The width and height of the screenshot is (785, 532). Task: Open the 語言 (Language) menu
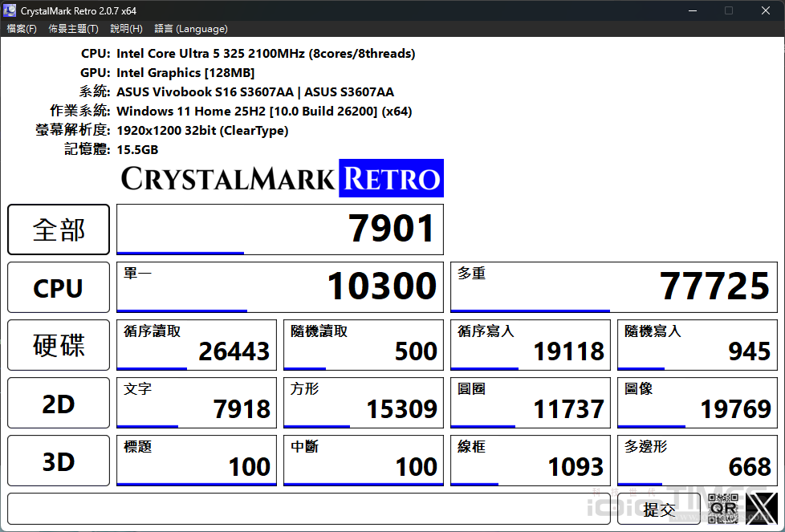click(190, 27)
